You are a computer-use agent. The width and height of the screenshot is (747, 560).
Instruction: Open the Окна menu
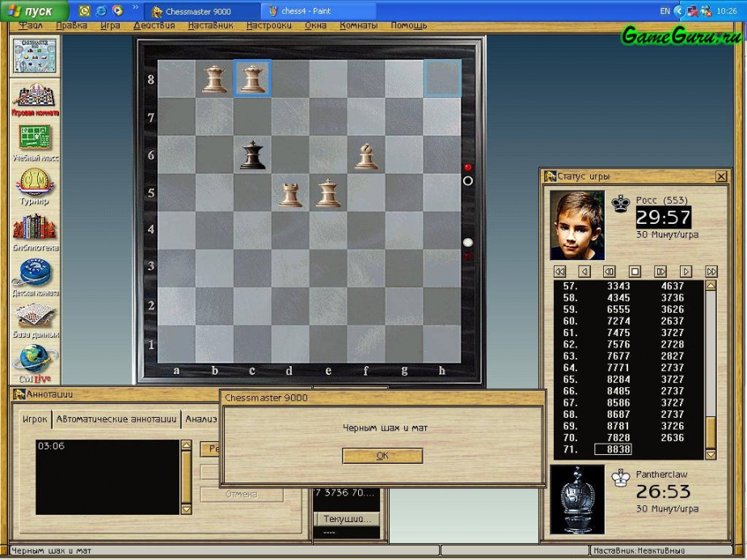pos(315,25)
